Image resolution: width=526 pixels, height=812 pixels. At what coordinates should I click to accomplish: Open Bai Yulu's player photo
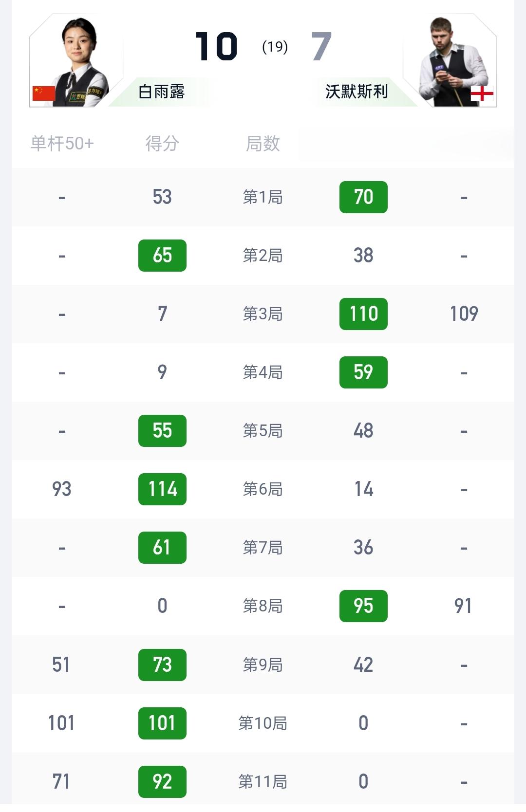(x=78, y=61)
